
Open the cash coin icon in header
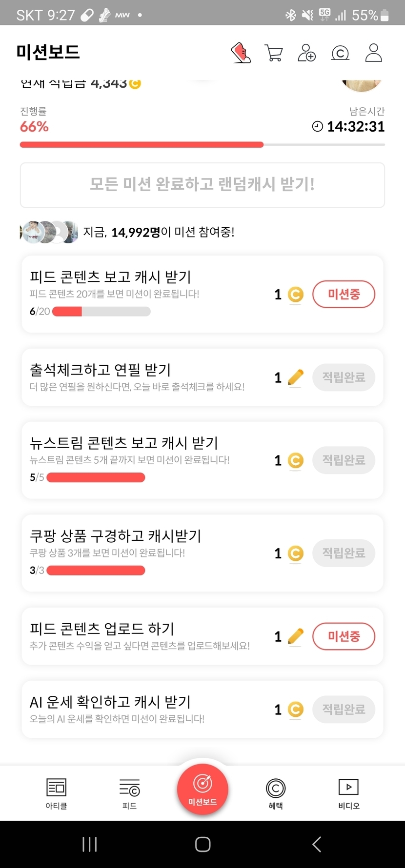(340, 53)
